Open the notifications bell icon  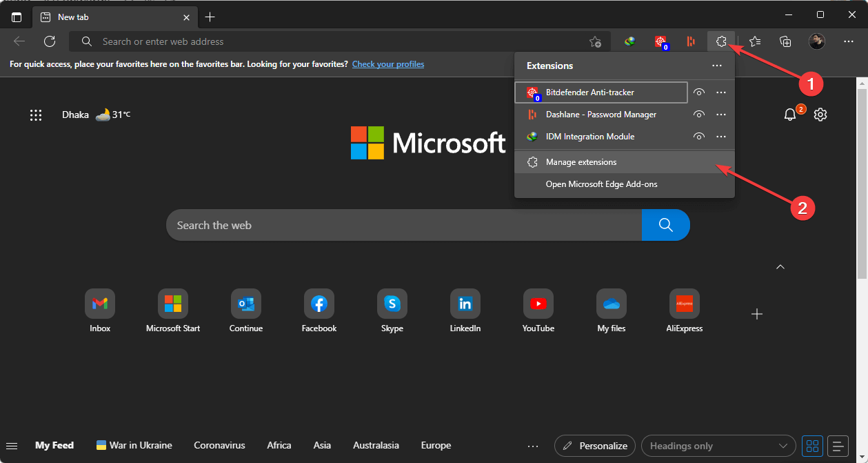(x=790, y=115)
